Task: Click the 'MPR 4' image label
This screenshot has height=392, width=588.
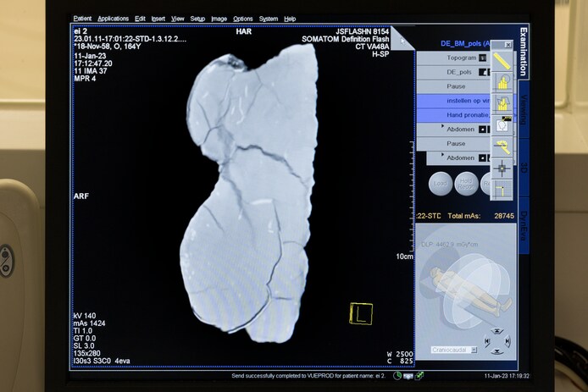Action: click(x=85, y=79)
